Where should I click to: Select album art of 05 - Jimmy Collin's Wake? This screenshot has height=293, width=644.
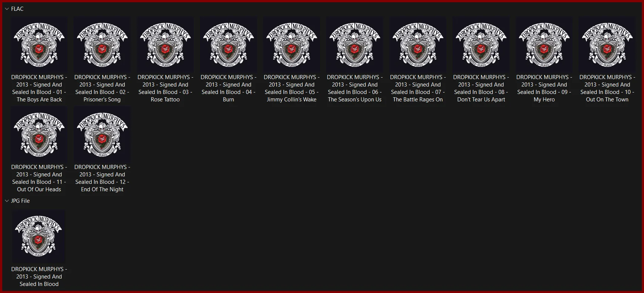pos(292,45)
